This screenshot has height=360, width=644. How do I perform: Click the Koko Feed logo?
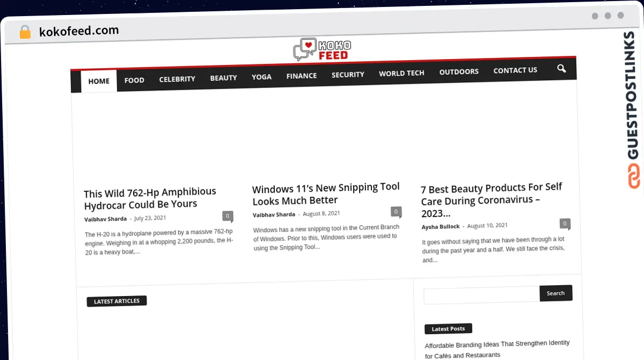pyautogui.click(x=322, y=49)
